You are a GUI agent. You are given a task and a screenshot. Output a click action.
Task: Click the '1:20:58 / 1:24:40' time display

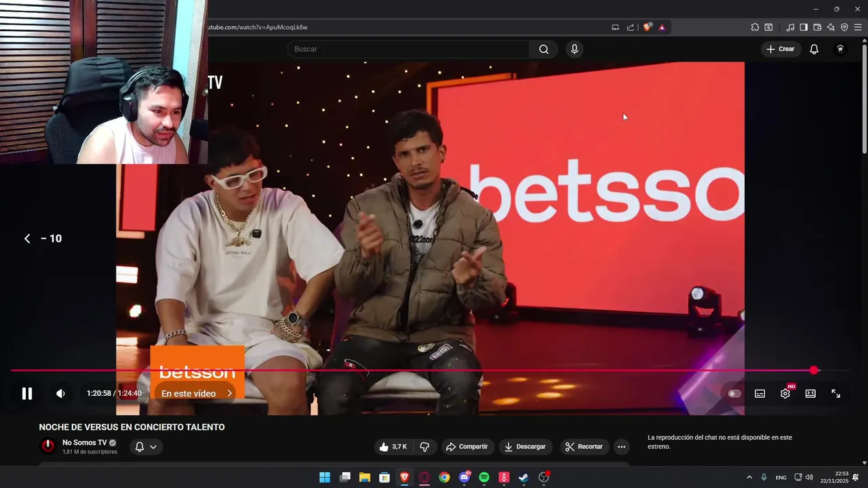(x=114, y=393)
